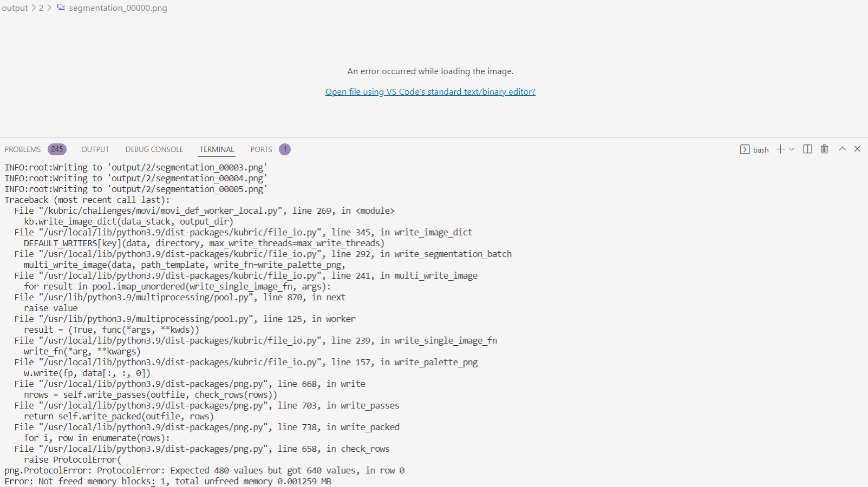Image resolution: width=868 pixels, height=487 pixels.
Task: Open a new terminal with the plus icon
Action: [780, 149]
